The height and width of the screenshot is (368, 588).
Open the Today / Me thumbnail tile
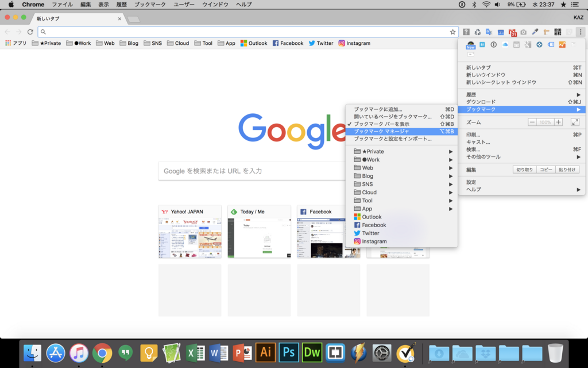click(259, 231)
